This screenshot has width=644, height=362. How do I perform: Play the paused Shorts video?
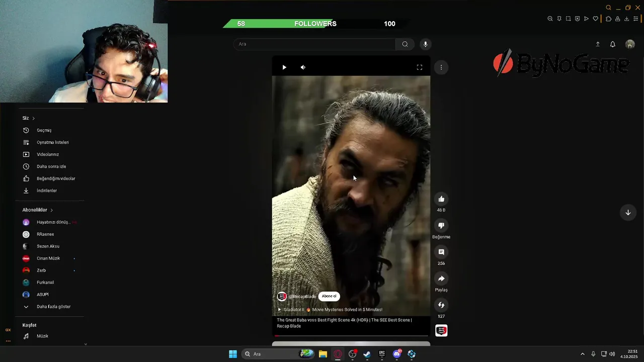tap(284, 67)
